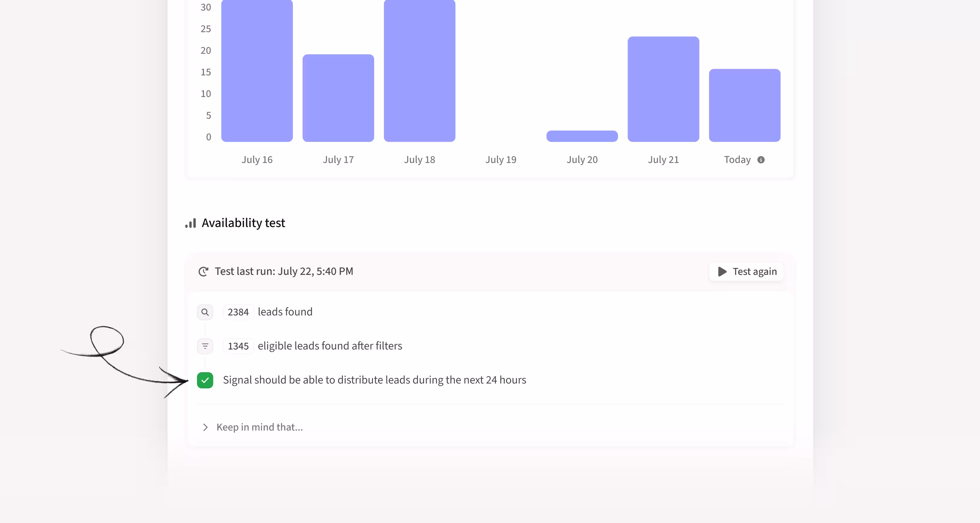
Task: Click the Availability test heading
Action: click(243, 223)
